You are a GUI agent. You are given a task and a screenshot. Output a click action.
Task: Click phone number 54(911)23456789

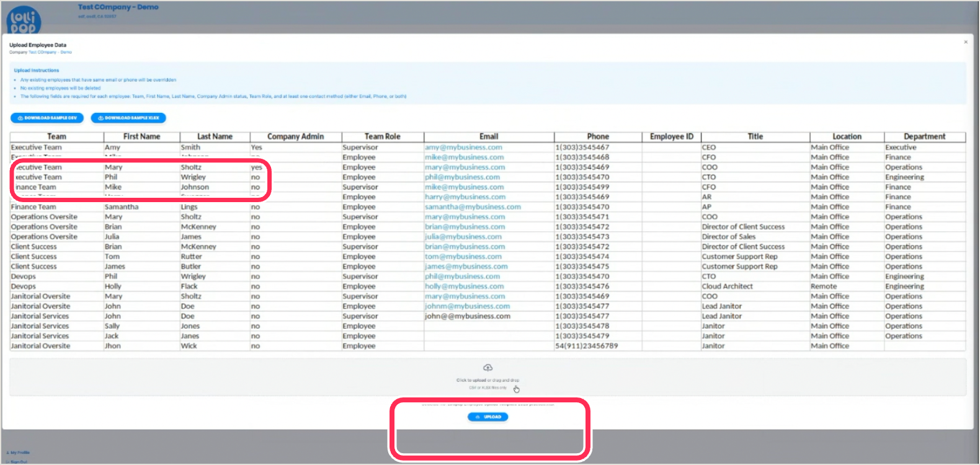586,346
